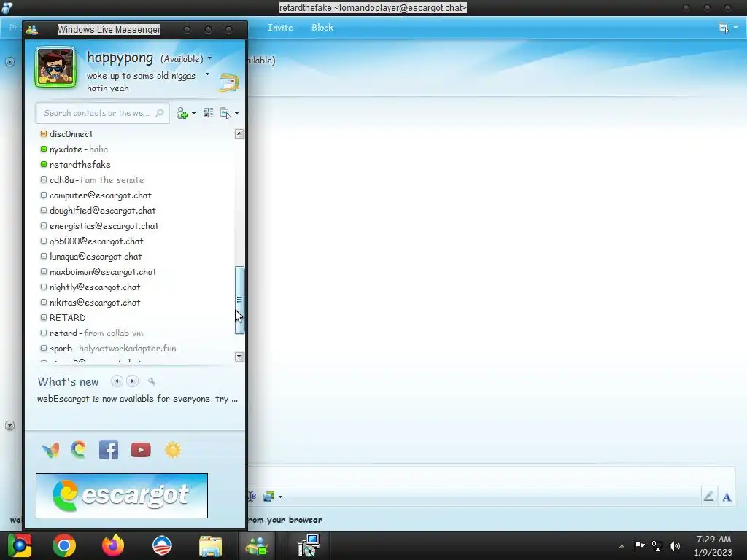Click the show menu icon in Messenger
Image resolution: width=747 pixels, height=560 pixels.
pyautogui.click(x=225, y=113)
